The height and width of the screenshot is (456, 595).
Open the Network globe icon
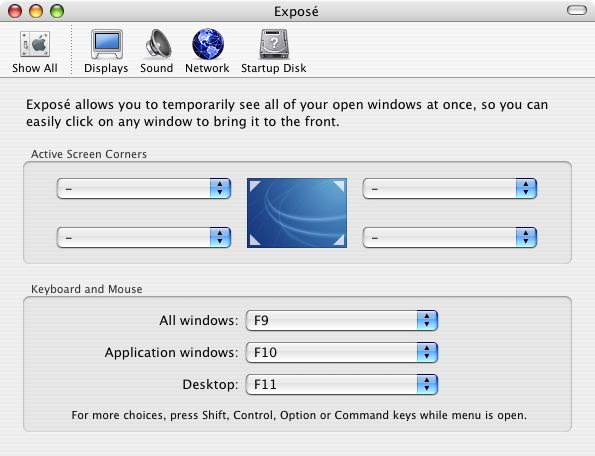[208, 44]
